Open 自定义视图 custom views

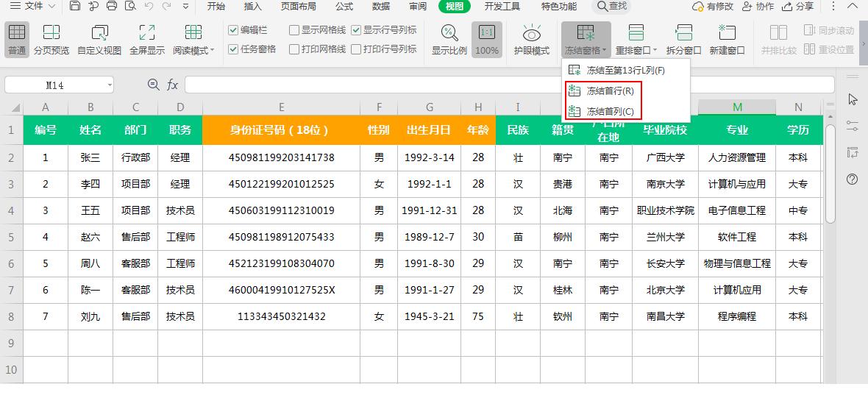point(99,33)
